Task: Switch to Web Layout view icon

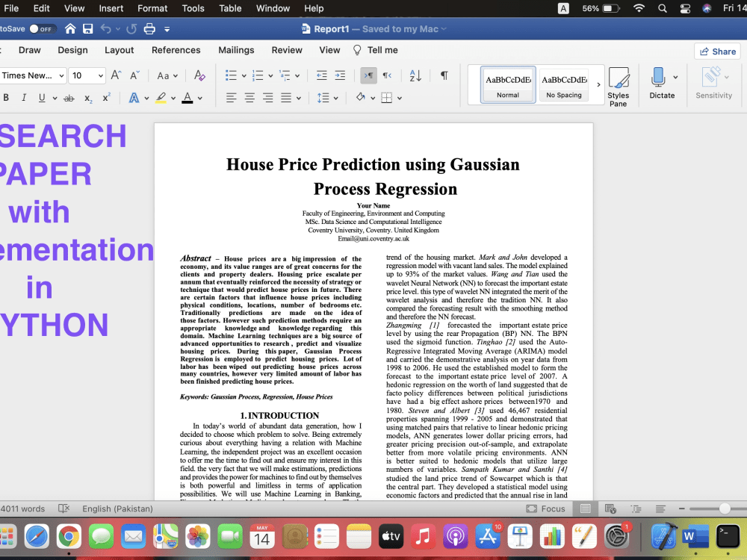Action: pyautogui.click(x=610, y=508)
